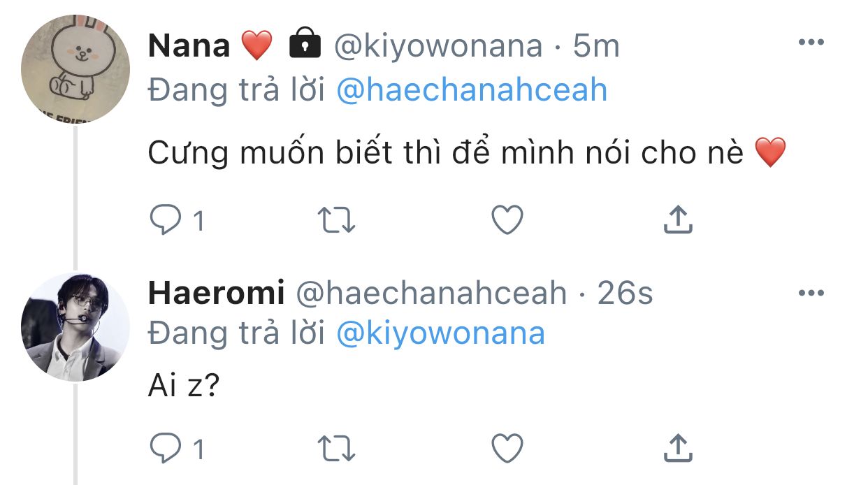Open more options on Nana's tweet

point(811,43)
